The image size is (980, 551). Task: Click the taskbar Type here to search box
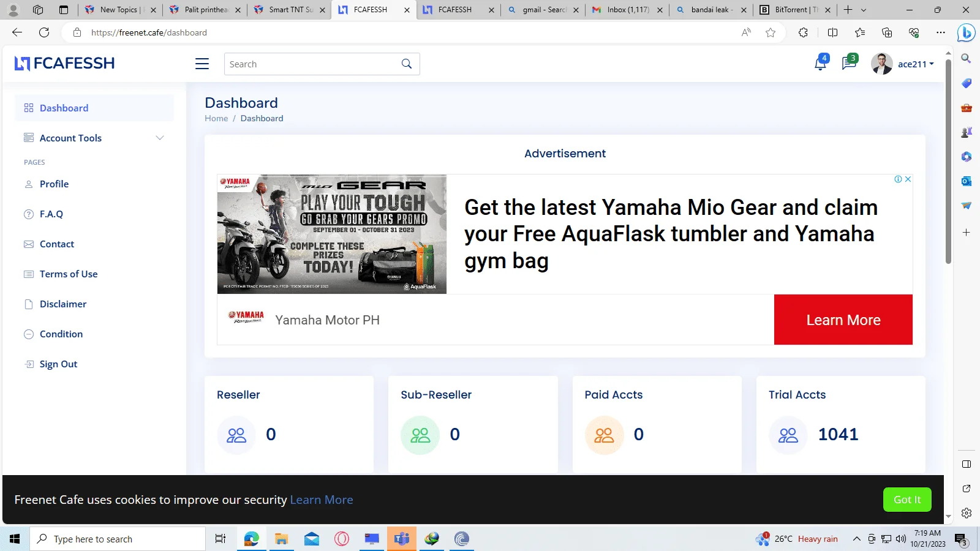(118, 539)
